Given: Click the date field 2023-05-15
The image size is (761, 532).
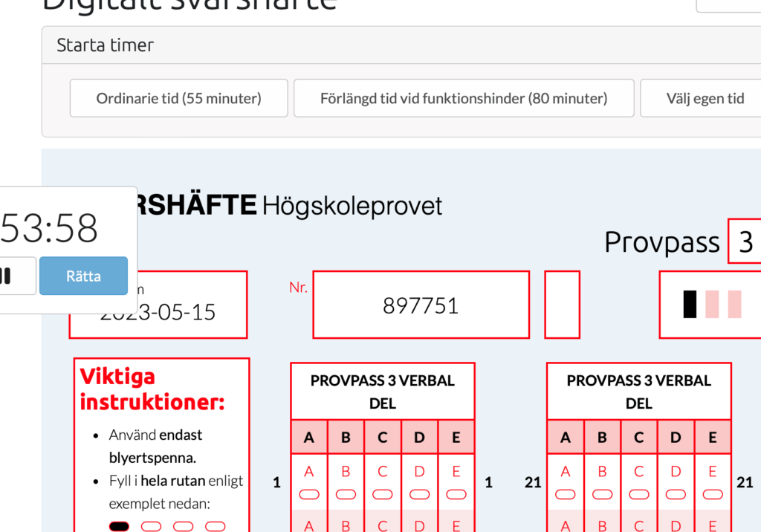Looking at the screenshot, I should (x=158, y=305).
